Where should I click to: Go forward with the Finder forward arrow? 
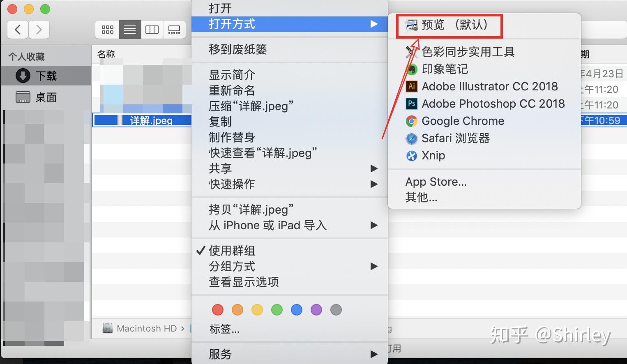[39, 30]
